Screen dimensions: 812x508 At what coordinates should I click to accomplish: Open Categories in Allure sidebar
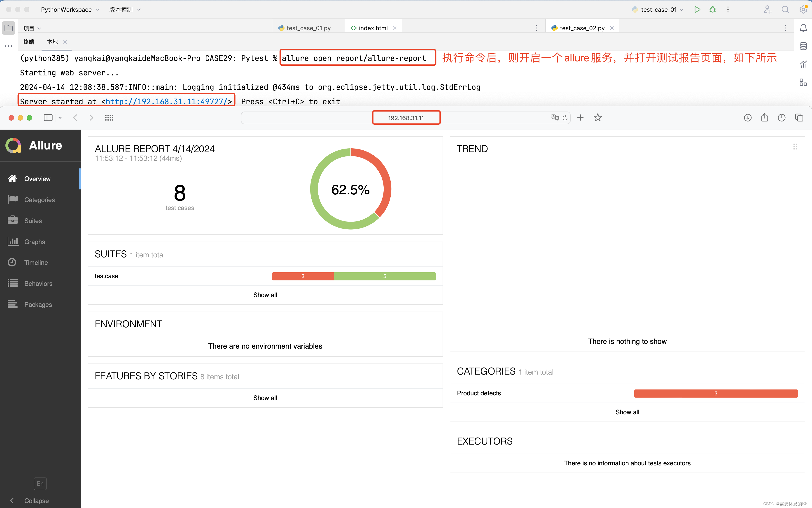pos(39,200)
